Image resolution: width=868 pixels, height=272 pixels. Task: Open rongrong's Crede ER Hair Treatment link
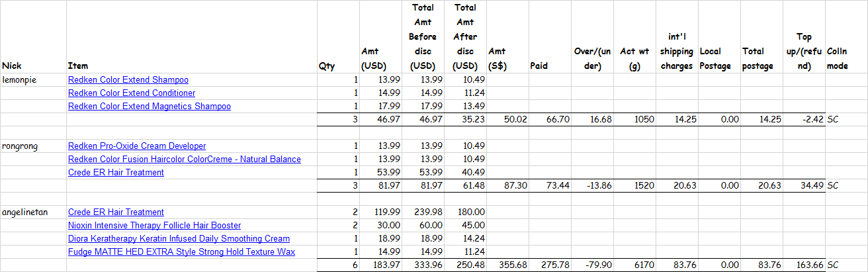pos(116,172)
